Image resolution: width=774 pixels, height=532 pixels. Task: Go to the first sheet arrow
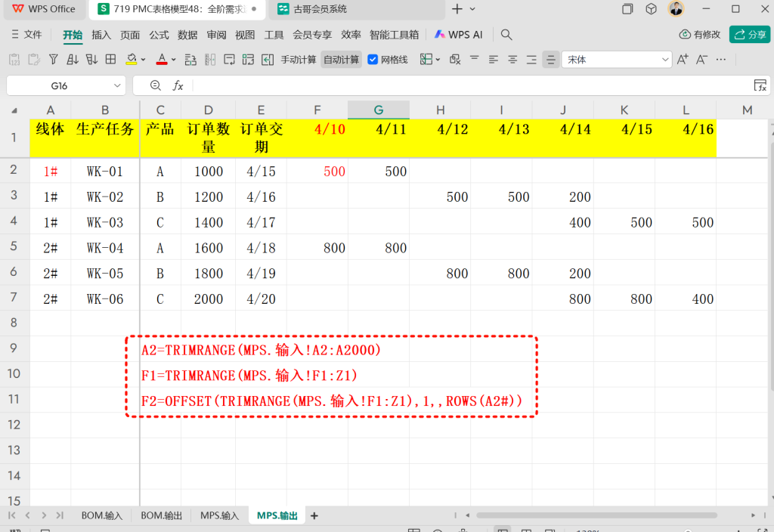click(12, 515)
